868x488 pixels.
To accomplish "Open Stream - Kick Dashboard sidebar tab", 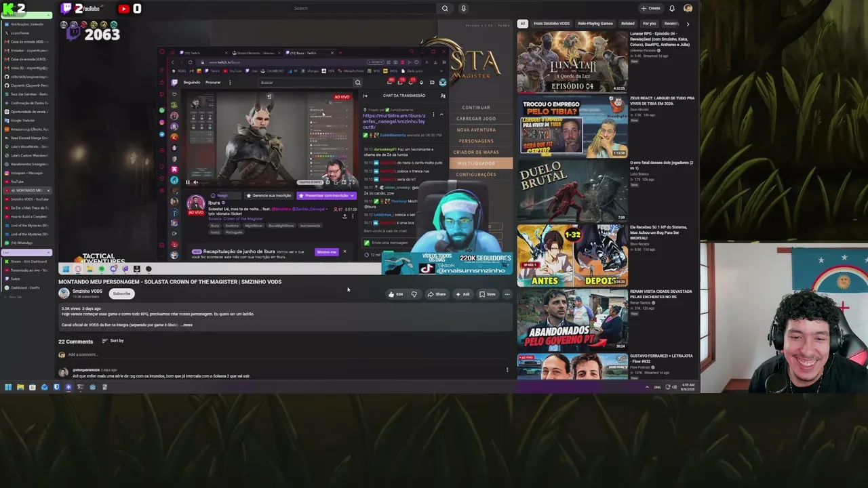I will point(27,262).
